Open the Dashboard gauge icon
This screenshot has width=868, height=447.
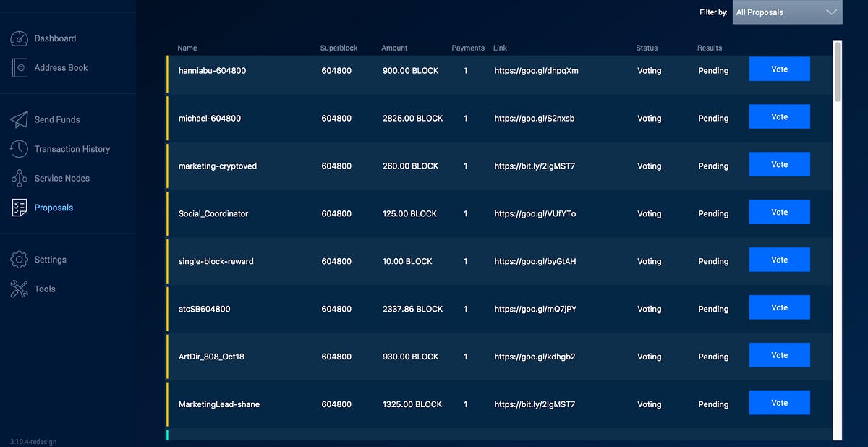20,38
